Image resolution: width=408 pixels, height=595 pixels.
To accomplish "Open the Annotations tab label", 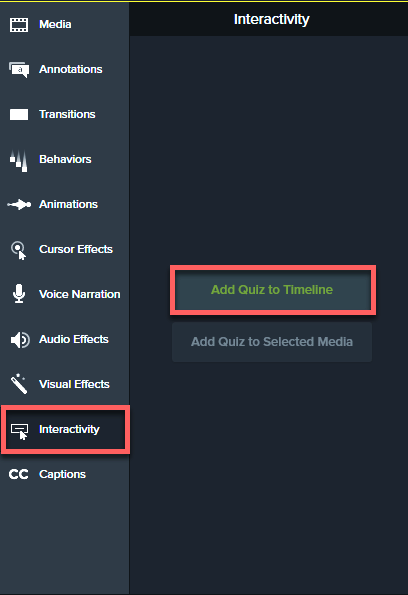I will [x=71, y=69].
